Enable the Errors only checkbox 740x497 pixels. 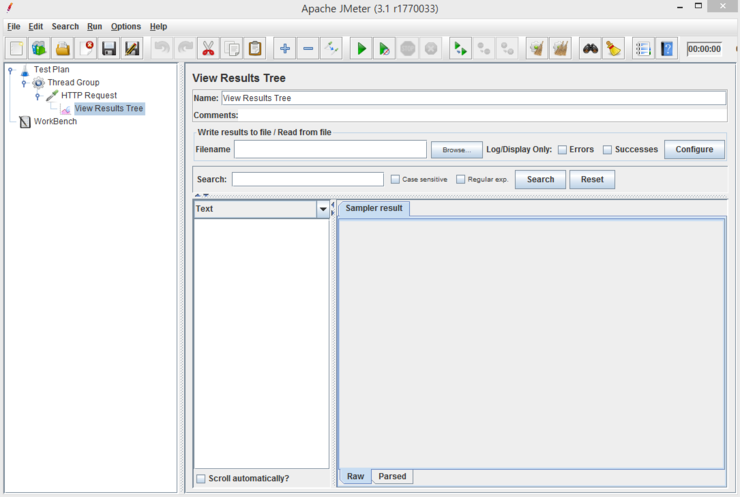562,150
